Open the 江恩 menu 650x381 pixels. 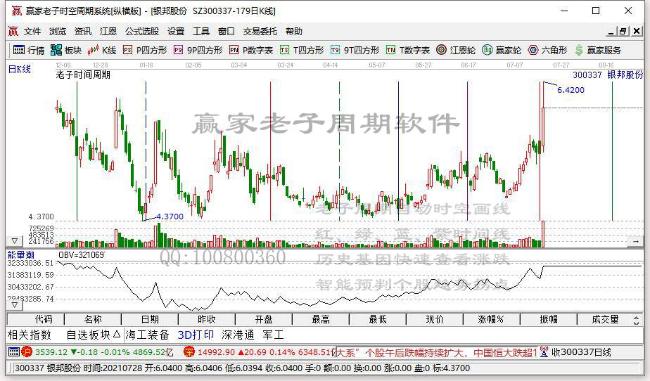pyautogui.click(x=108, y=31)
